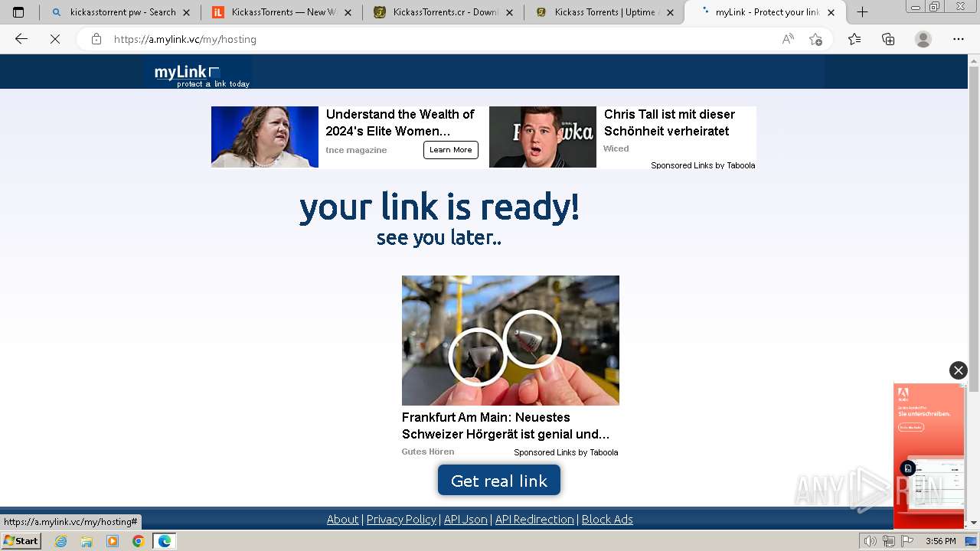Click the myLink logo
The height and width of the screenshot is (551, 980).
click(x=199, y=74)
